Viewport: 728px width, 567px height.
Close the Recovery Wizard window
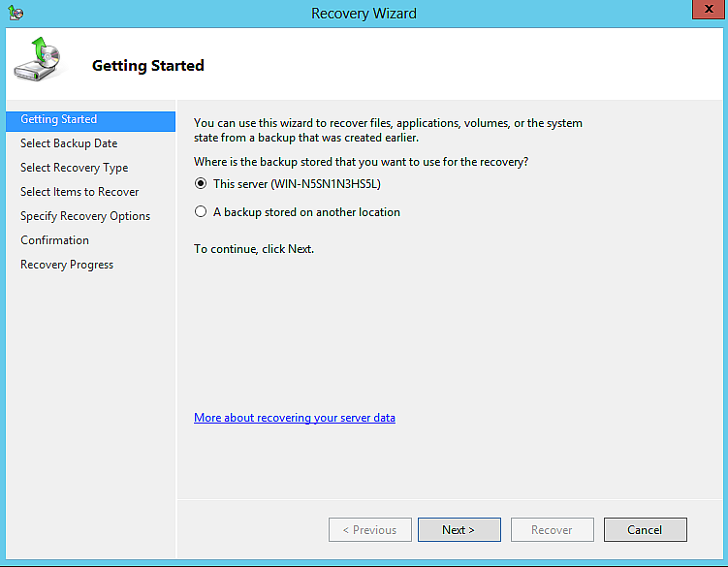pos(709,10)
